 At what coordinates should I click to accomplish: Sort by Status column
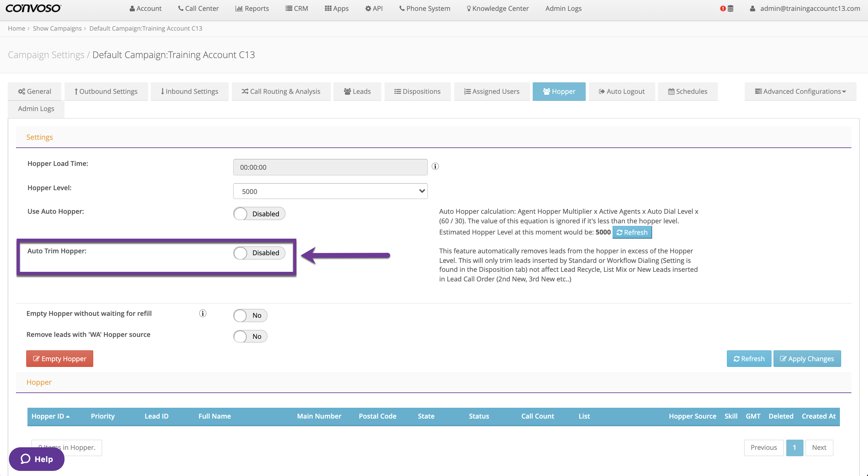click(x=479, y=416)
